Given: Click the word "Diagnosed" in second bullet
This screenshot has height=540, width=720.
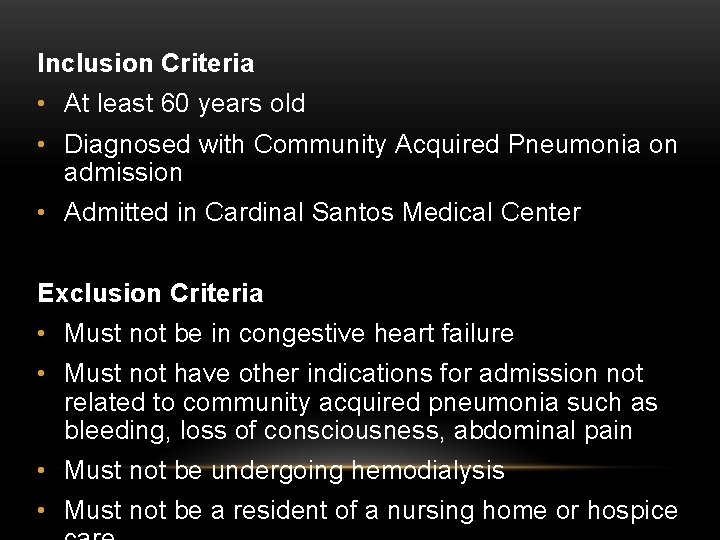Looking at the screenshot, I should pyautogui.click(x=128, y=145).
